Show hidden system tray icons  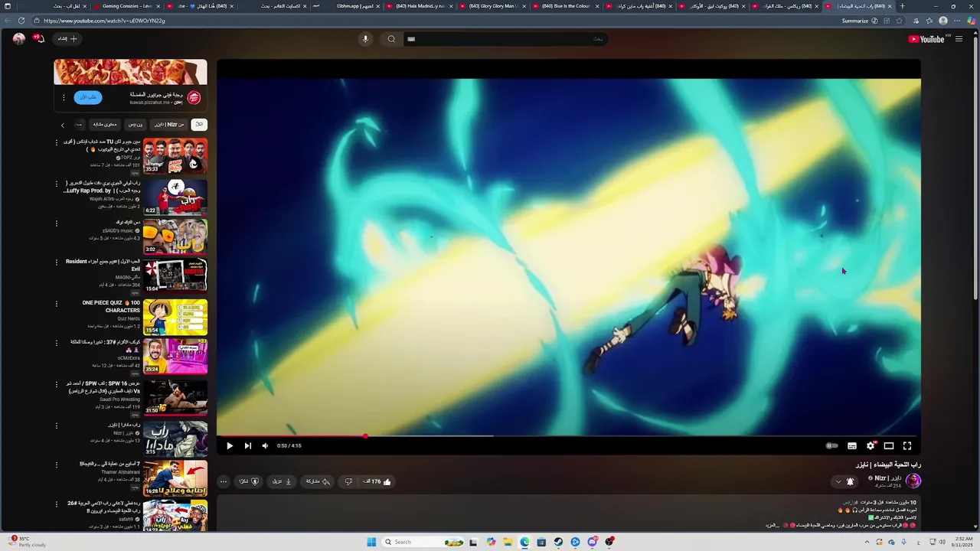pos(867,542)
